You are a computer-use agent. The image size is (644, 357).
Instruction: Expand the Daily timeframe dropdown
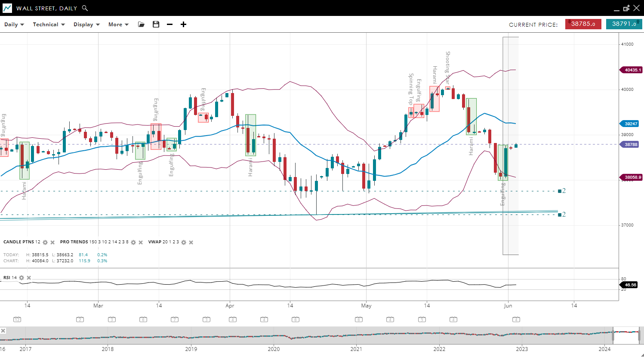click(14, 25)
